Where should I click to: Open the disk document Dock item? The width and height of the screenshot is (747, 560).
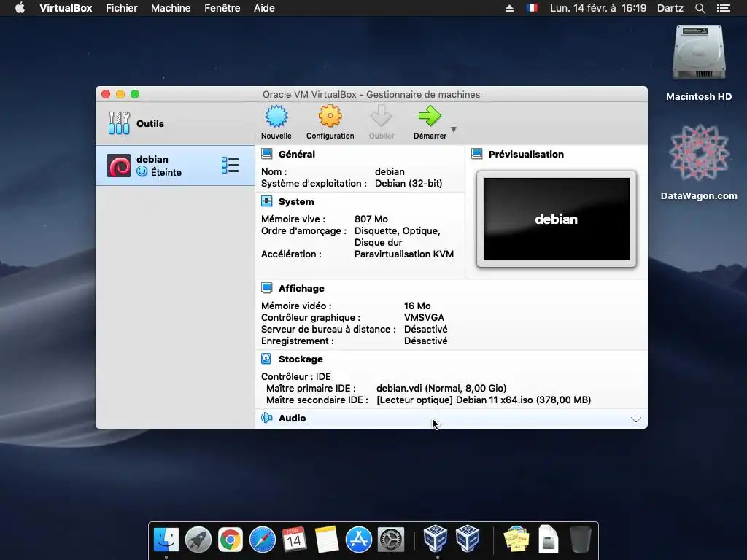549,539
